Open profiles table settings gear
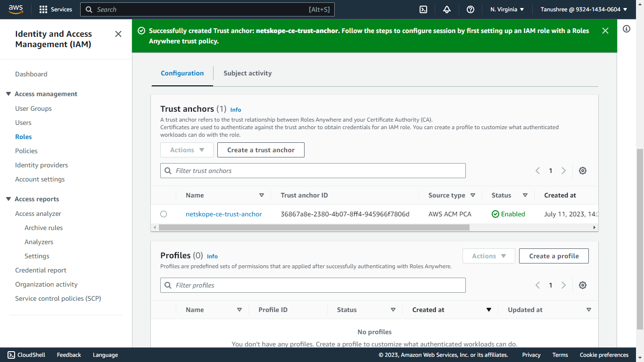644x362 pixels. [583, 285]
